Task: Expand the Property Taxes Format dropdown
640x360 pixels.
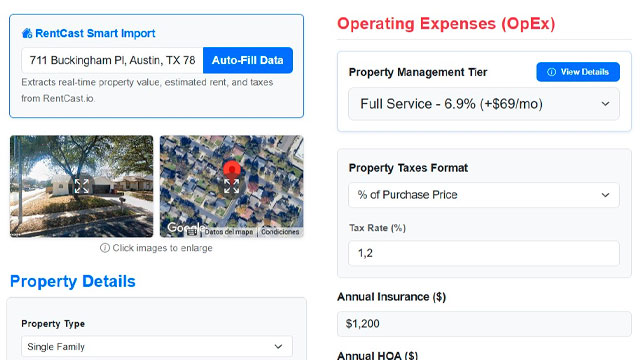Action: pyautogui.click(x=484, y=195)
